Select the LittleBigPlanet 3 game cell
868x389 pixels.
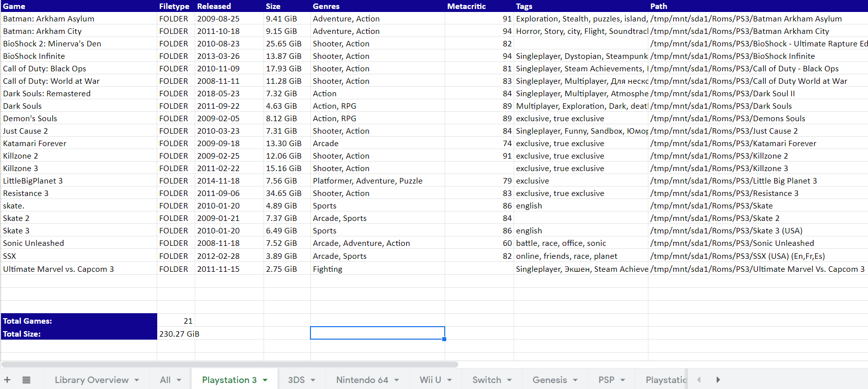79,181
